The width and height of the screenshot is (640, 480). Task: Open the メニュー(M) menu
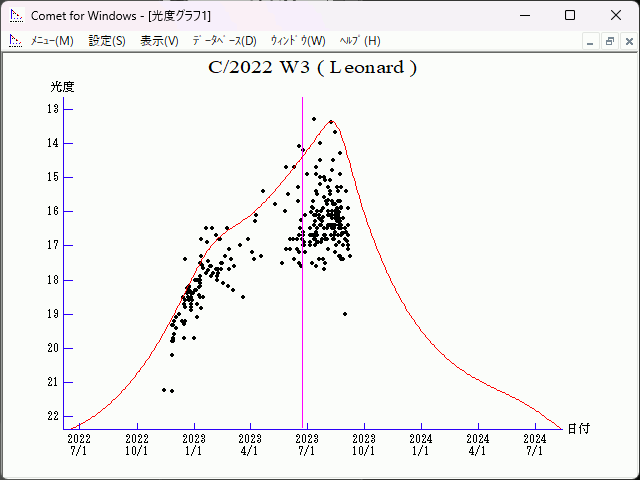pos(52,41)
